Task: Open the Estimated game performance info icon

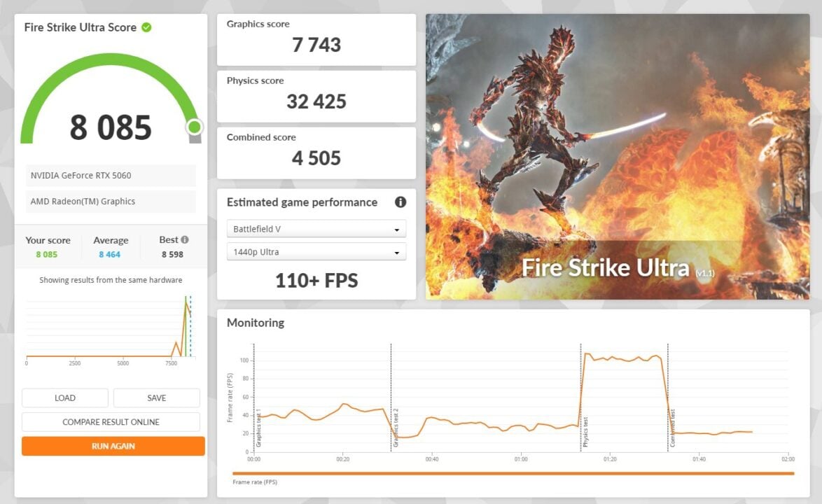Action: click(x=400, y=202)
